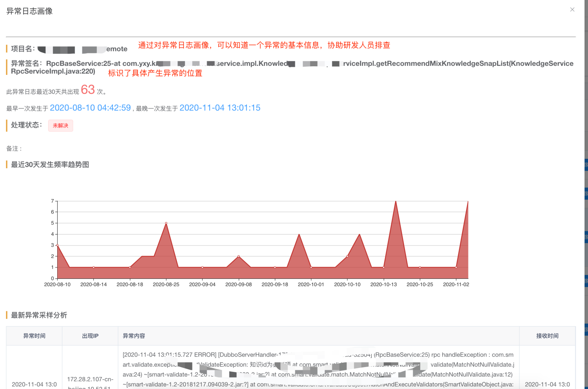Image resolution: width=588 pixels, height=389 pixels.
Task: Click chart data point at 2020-10-10
Action: [x=347, y=256]
